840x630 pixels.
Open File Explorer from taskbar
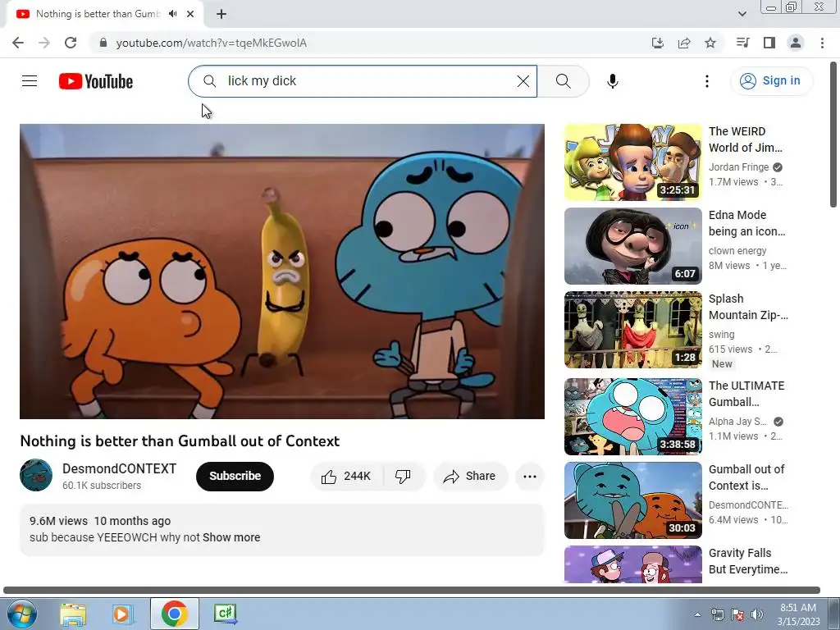coord(73,614)
